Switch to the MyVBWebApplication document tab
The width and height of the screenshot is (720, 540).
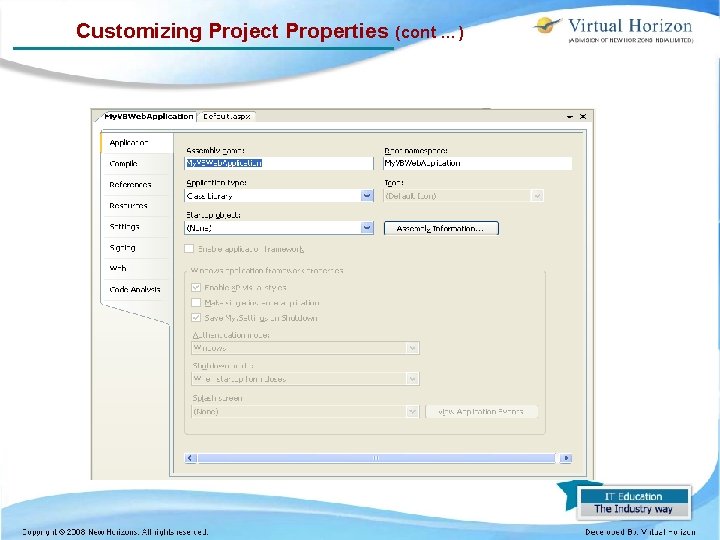coord(148,117)
